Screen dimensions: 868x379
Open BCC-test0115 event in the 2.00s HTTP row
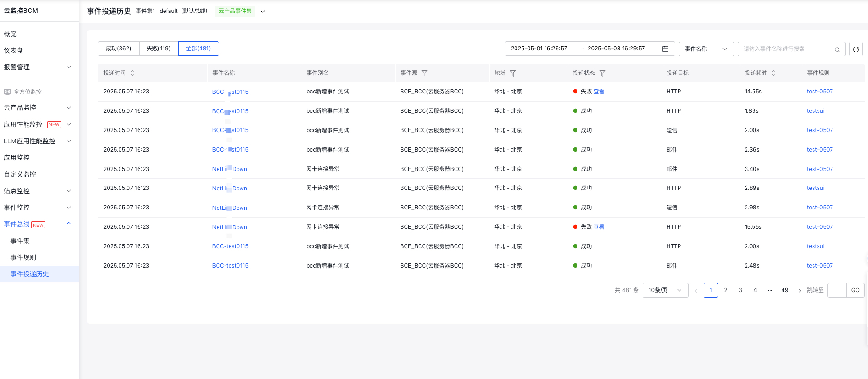click(x=231, y=246)
